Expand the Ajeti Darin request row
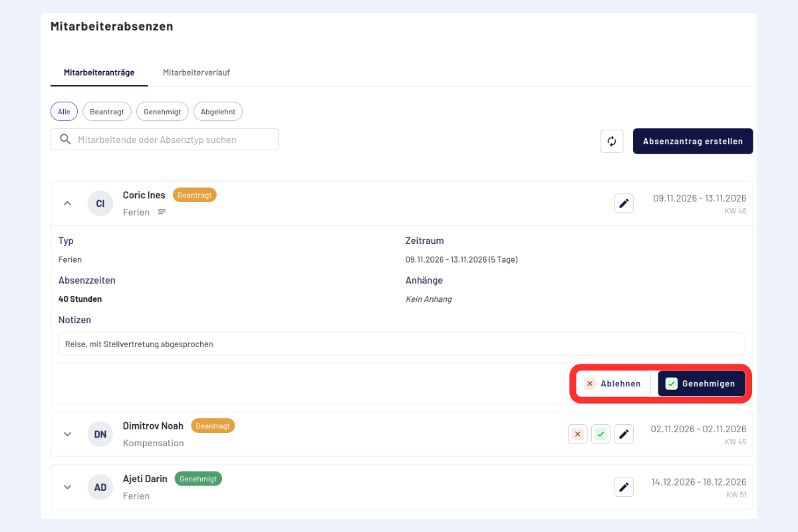 67,487
